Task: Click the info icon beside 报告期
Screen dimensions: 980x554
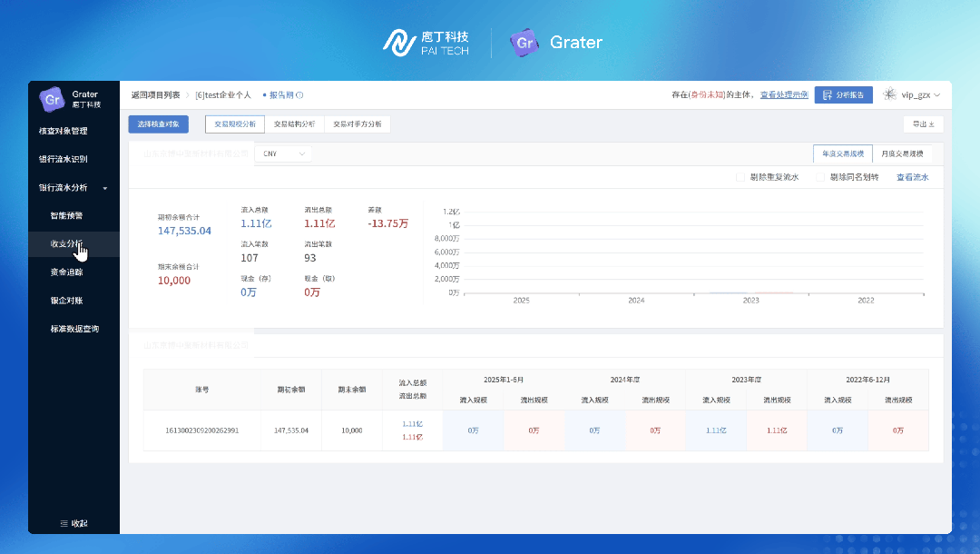Action: coord(299,95)
